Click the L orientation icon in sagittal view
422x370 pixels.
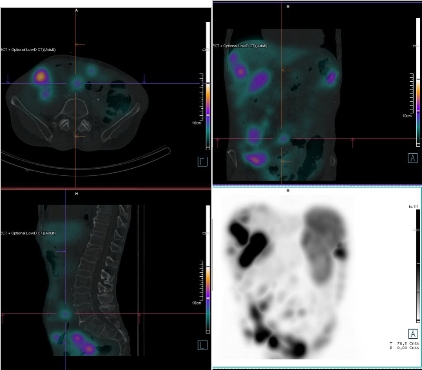pyautogui.click(x=203, y=345)
